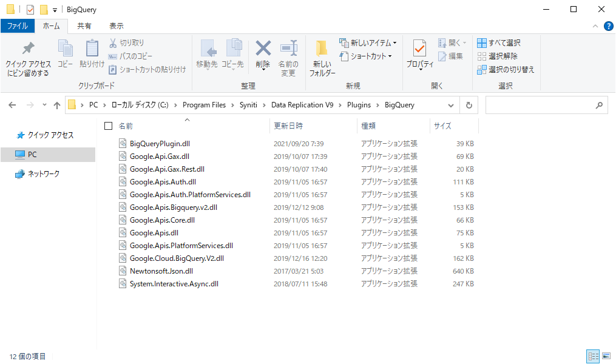Click Rename (名前の変更) icon
The image size is (616, 364).
tap(288, 49)
